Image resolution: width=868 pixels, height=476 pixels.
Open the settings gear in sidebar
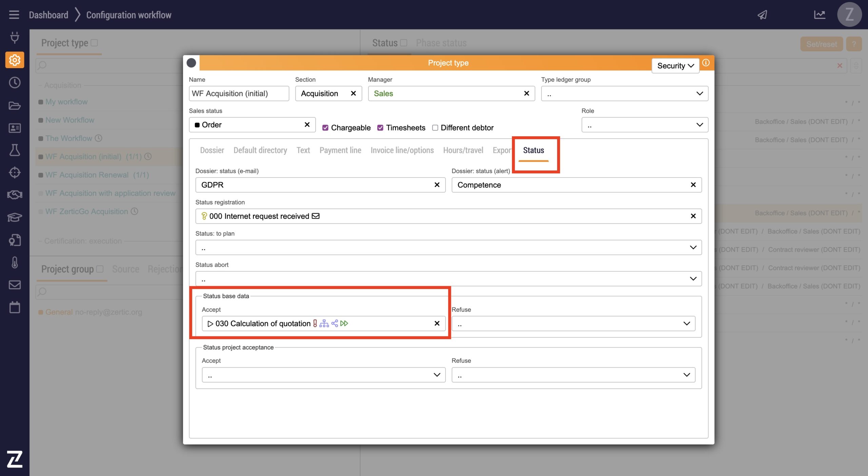15,60
